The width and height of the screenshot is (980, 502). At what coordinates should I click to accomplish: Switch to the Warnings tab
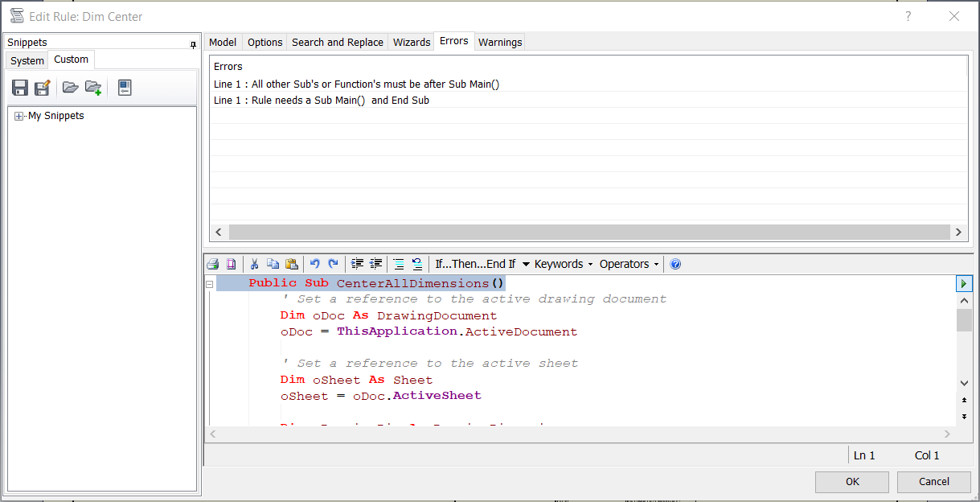pyautogui.click(x=500, y=42)
